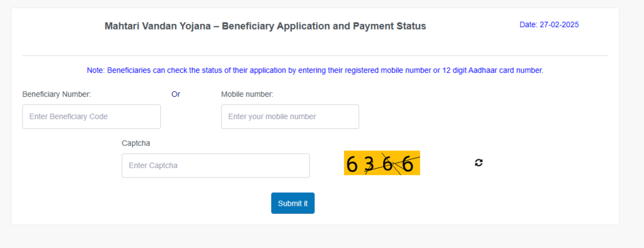Focus the Enter your mobile number field
644x248 pixels.
[x=290, y=116]
